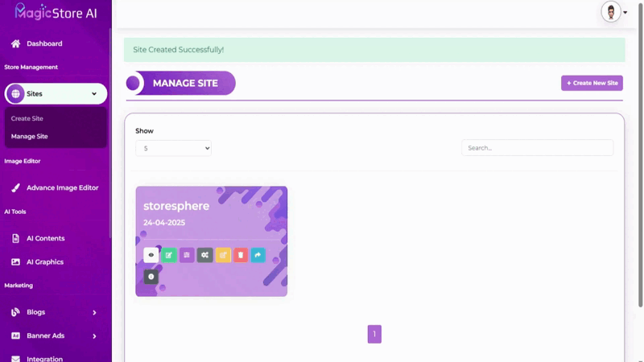Click the Integration envelope icon
Image resolution: width=644 pixels, height=362 pixels.
pos(15,359)
